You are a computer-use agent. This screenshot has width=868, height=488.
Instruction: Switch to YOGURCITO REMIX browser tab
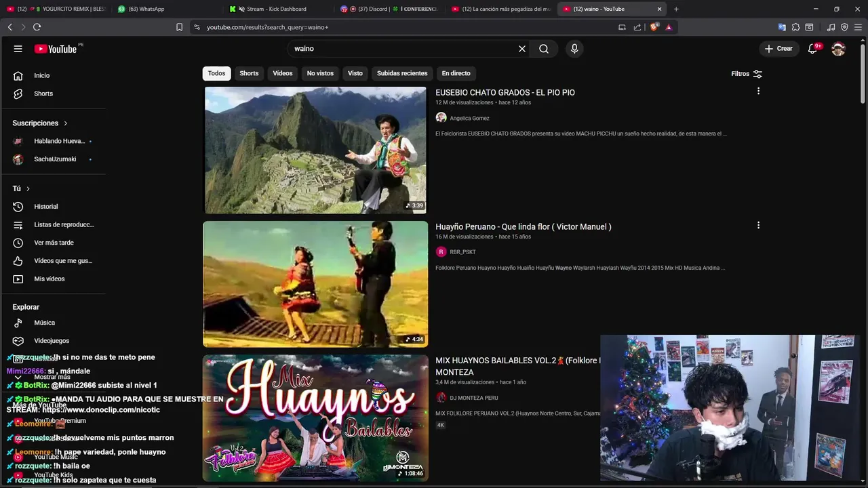pyautogui.click(x=56, y=9)
